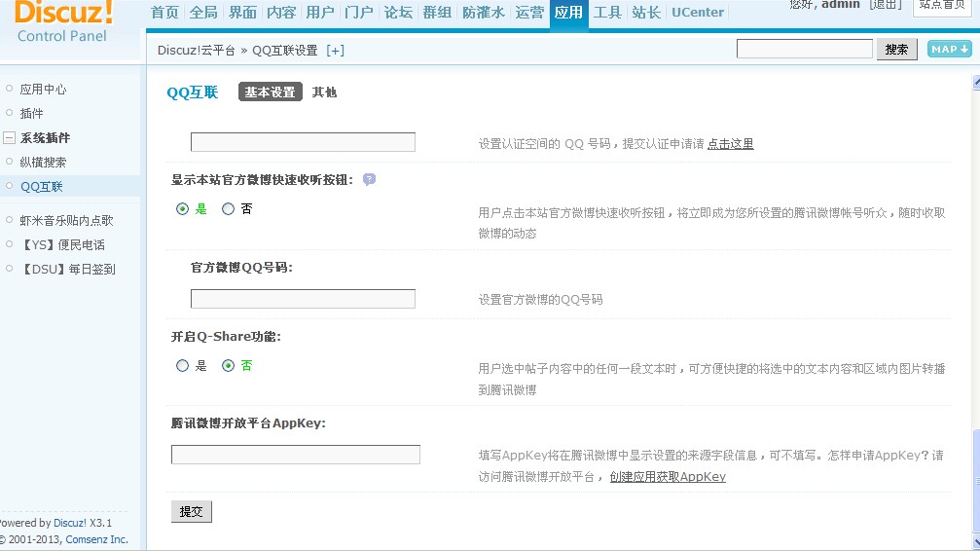Screen dimensions: 980x551
Task: Open the 论坛 top menu
Action: (x=398, y=13)
